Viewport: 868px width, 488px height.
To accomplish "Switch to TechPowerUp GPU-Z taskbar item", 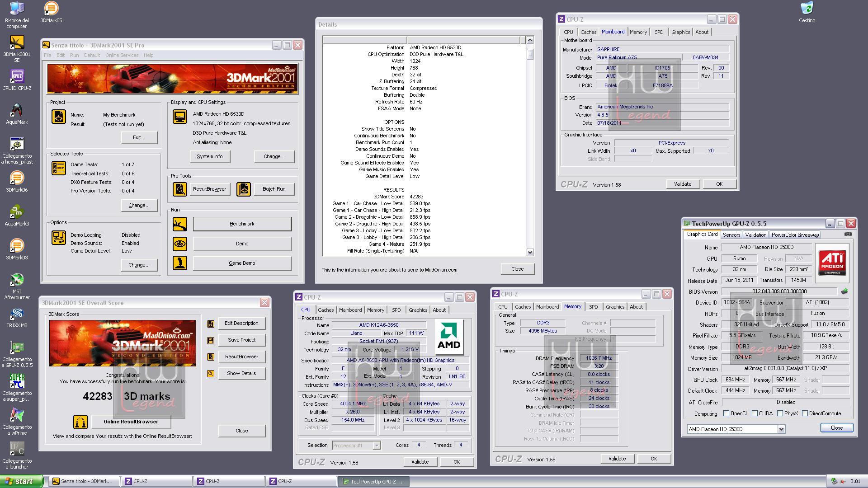I will [373, 482].
